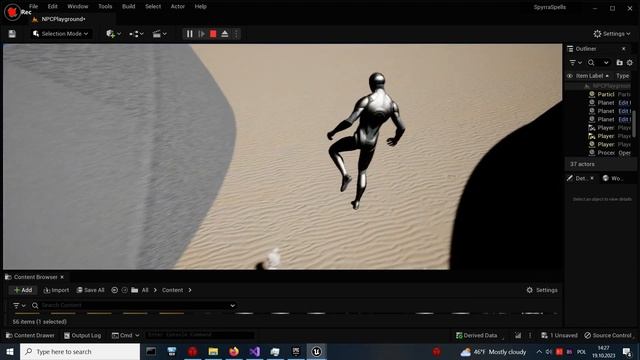Image resolution: width=640 pixels, height=360 pixels.
Task: Click the Derived Data status button
Action: (x=477, y=336)
